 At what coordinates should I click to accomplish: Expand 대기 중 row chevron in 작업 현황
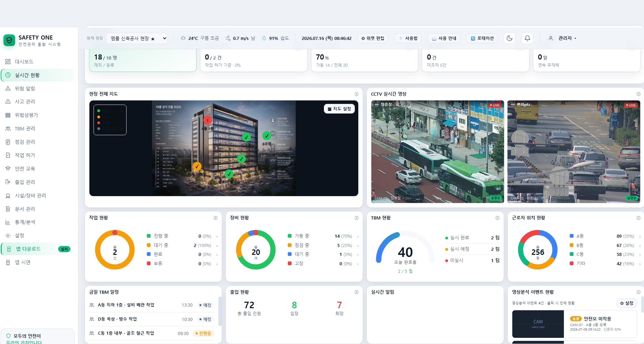click(x=217, y=246)
